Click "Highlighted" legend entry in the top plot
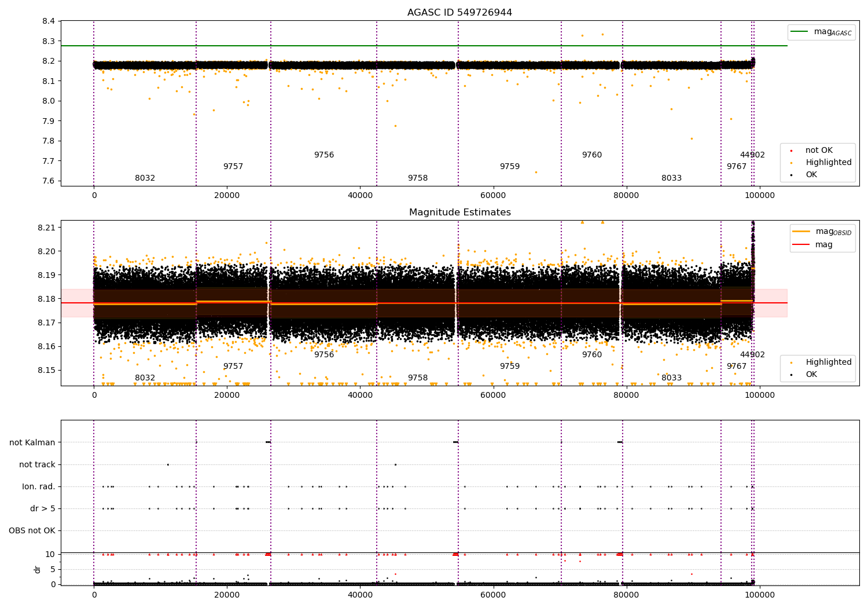This screenshot has width=868, height=608. click(821, 163)
